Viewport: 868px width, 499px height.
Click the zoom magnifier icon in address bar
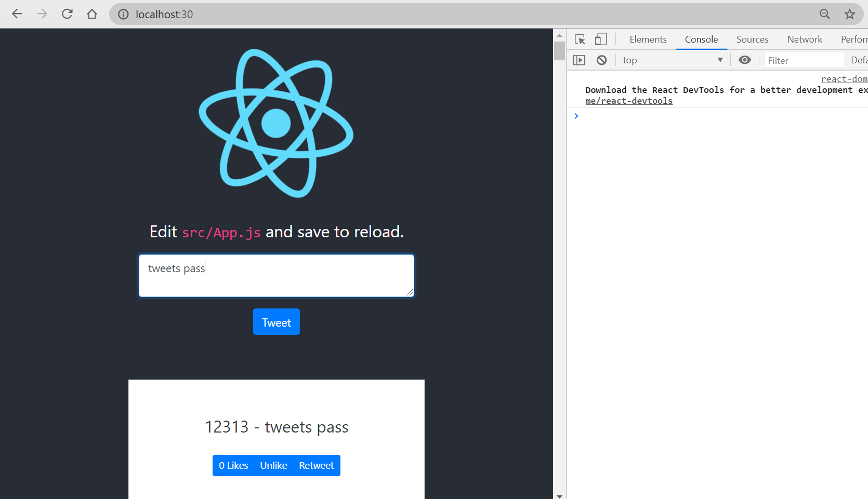click(825, 14)
